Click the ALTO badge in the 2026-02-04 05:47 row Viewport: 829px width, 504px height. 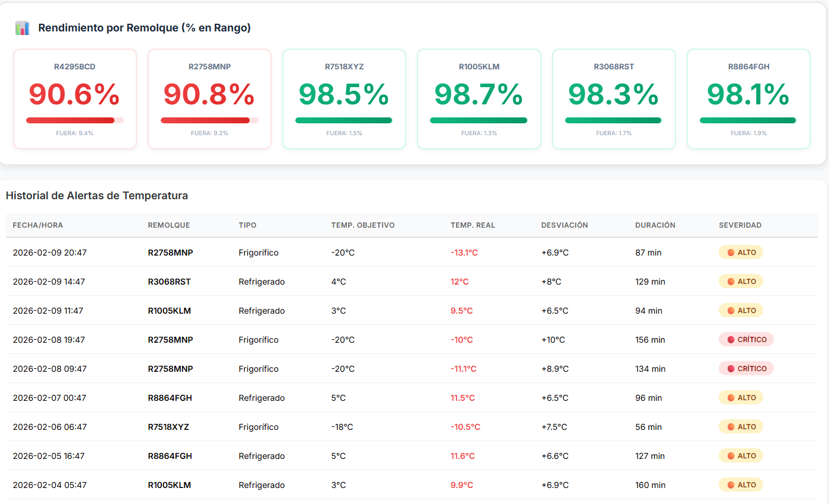point(741,485)
